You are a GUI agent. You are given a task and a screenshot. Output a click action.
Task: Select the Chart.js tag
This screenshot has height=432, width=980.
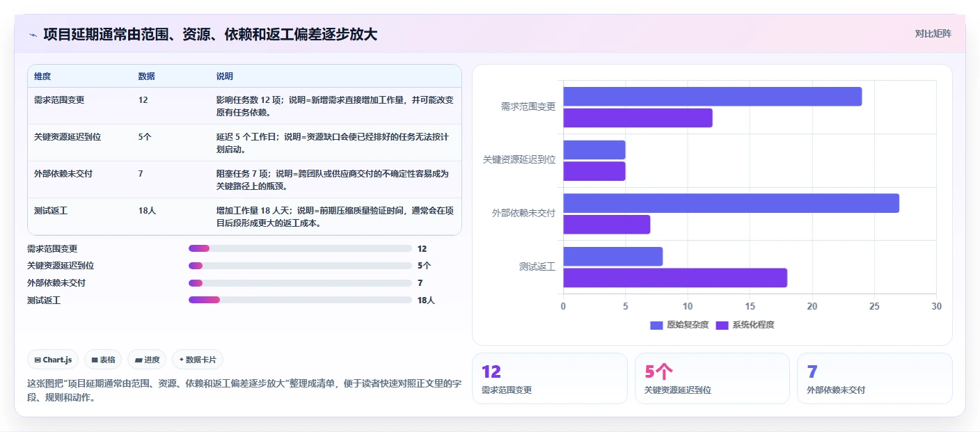tap(54, 360)
